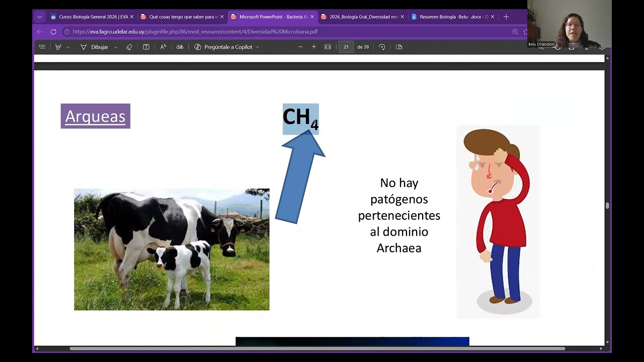
Task: Open a new browser tab
Action: point(506,17)
